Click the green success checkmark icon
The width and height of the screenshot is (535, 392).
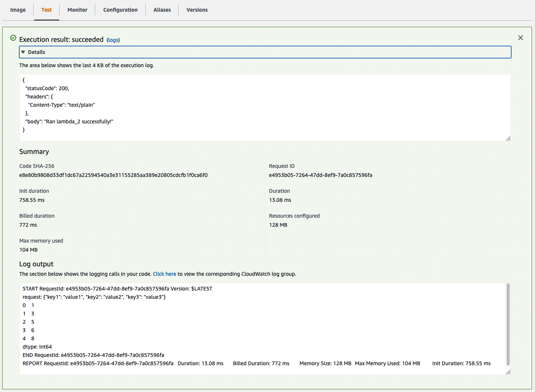12,38
